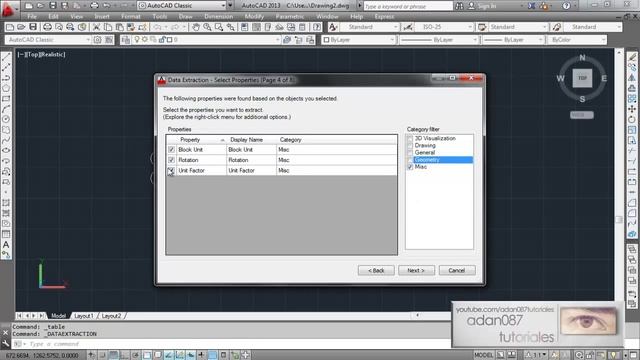Click the ViewCube TOP face

(x=582, y=78)
